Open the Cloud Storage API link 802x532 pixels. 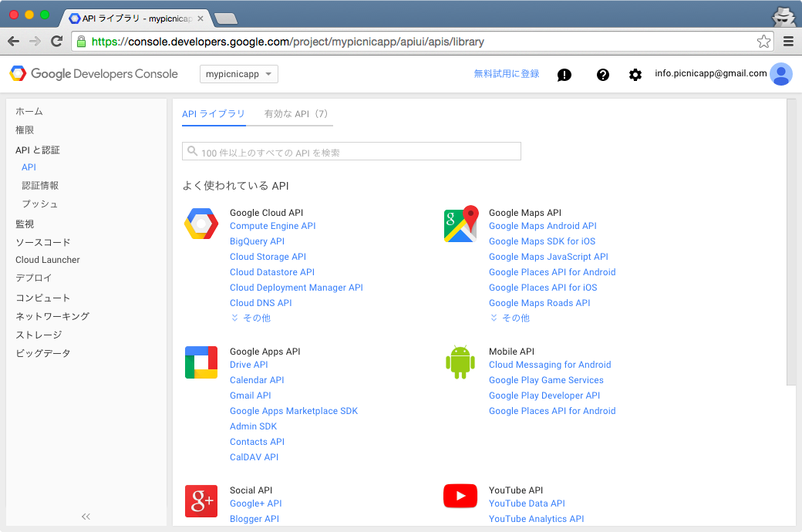coord(268,257)
